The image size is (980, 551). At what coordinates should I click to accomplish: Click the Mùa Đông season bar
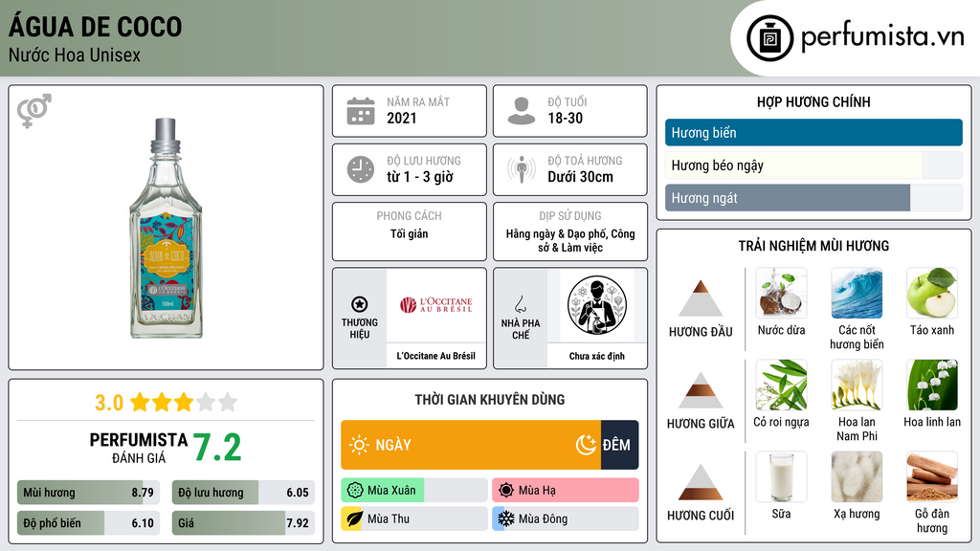click(566, 518)
